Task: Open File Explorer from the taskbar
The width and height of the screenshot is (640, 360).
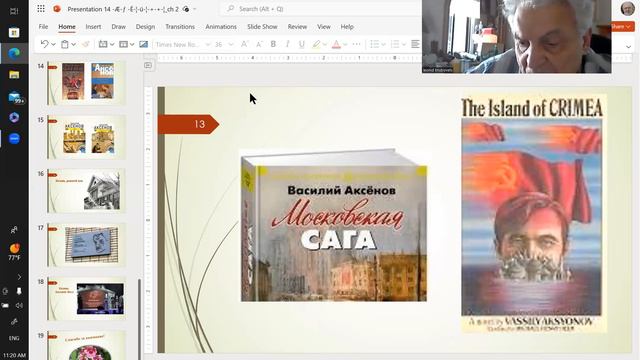Action: coord(14,75)
